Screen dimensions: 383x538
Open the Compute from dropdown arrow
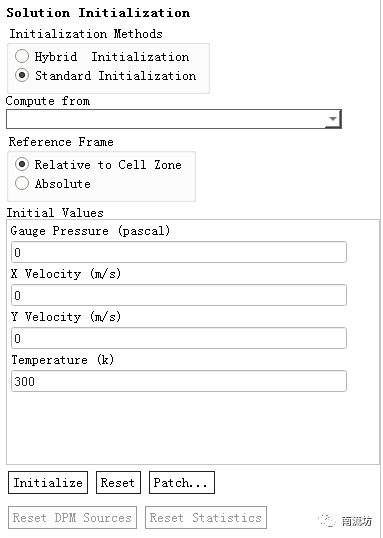[x=333, y=119]
